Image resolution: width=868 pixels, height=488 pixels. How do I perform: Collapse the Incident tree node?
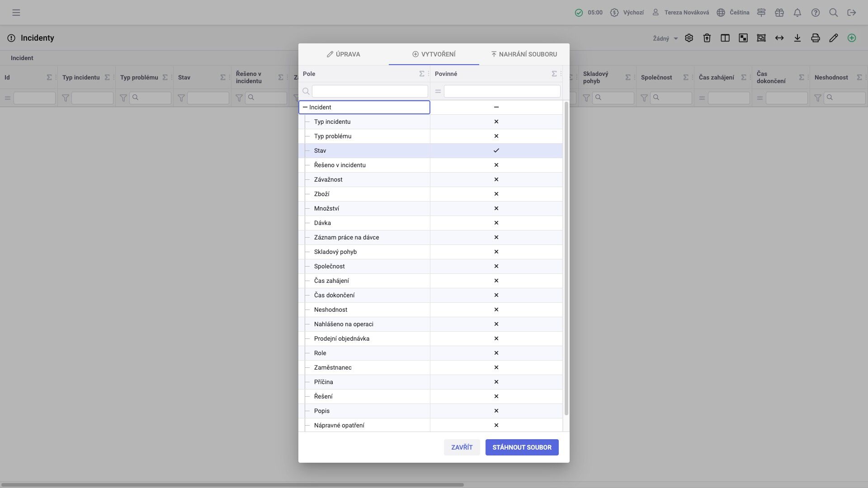click(x=305, y=107)
